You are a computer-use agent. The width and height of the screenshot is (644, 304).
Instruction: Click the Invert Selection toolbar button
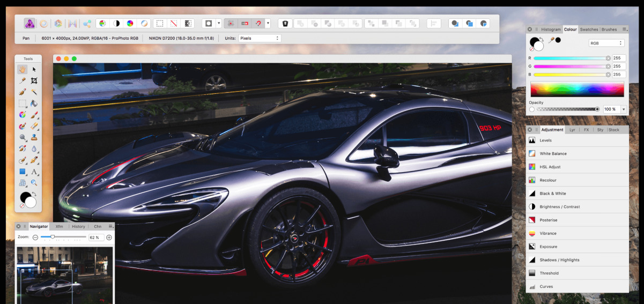click(x=187, y=24)
